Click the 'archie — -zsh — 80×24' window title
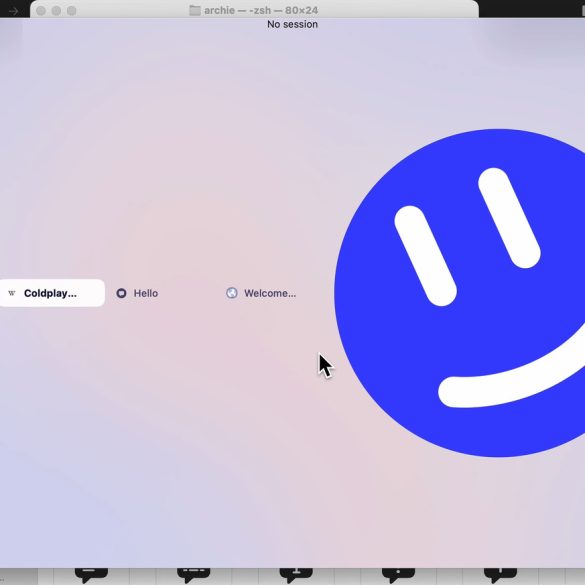Viewport: 585px width, 585px height. [x=261, y=10]
